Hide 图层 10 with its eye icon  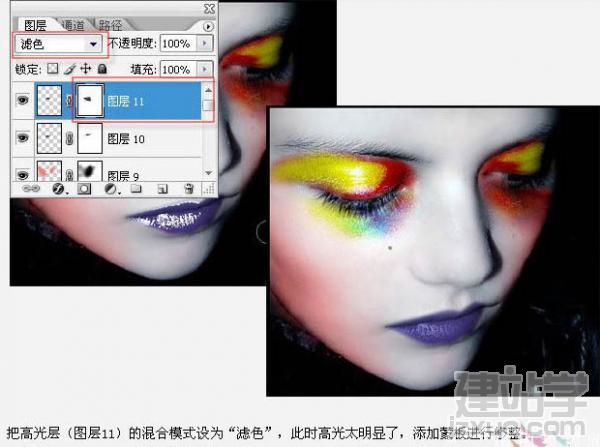(23, 137)
